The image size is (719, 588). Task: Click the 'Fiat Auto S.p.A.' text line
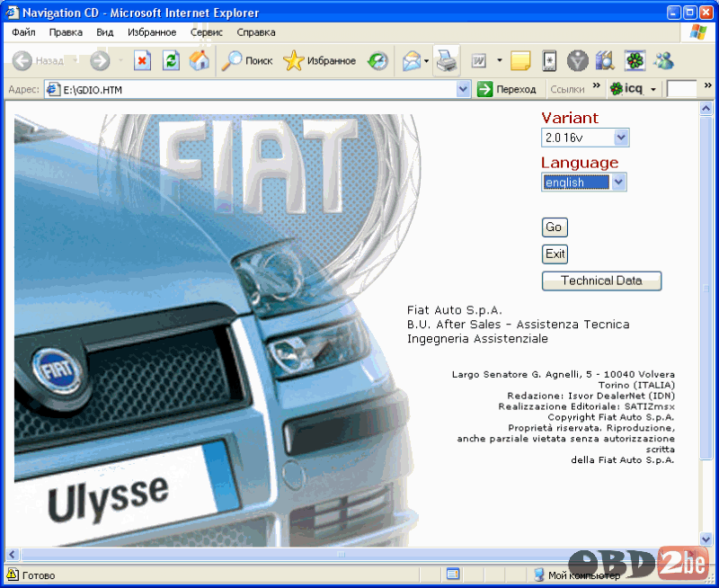(x=455, y=310)
